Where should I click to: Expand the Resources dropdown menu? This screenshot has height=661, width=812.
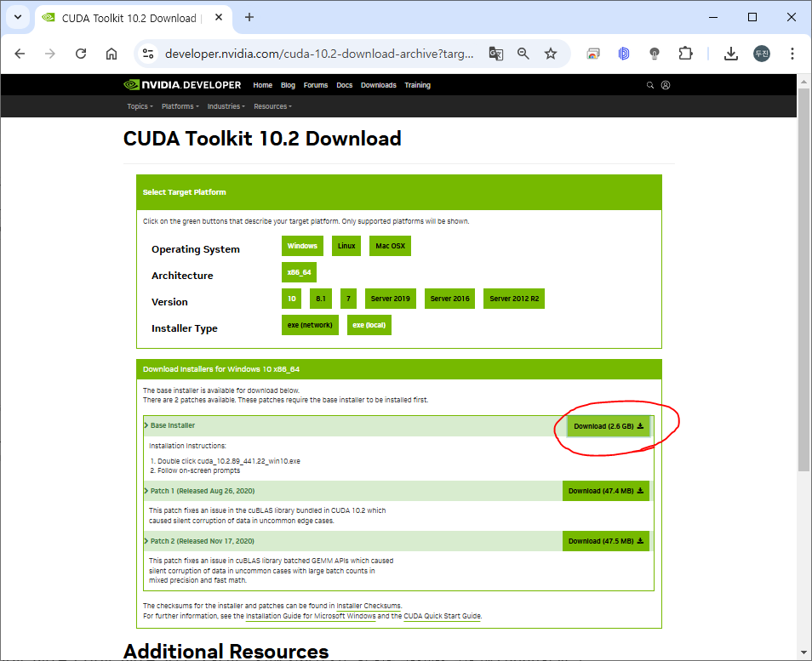tap(272, 106)
